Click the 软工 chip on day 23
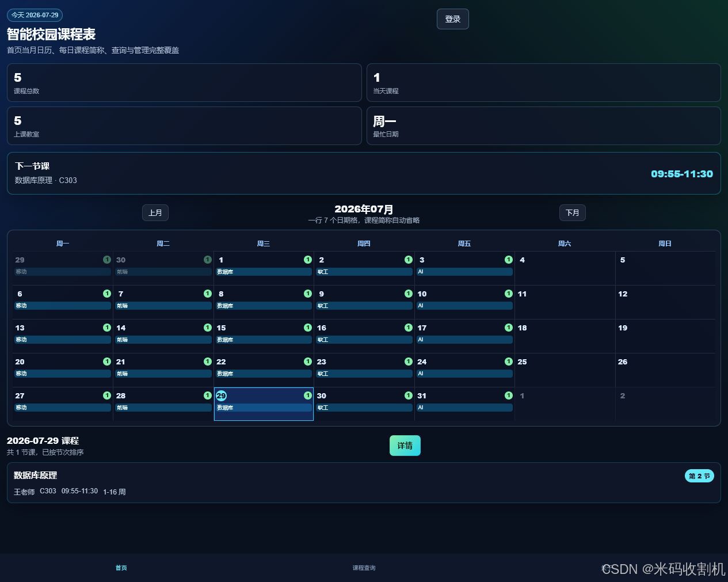Image resolution: width=728 pixels, height=582 pixels. click(x=364, y=374)
